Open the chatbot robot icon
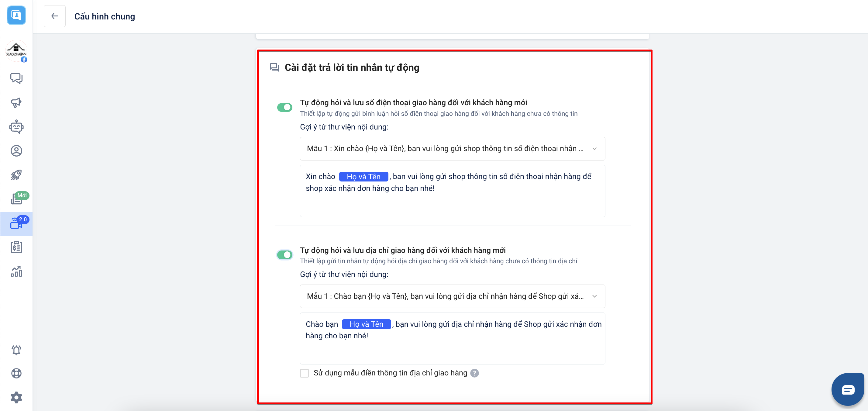Screen dimensions: 868x411 (x=16, y=127)
